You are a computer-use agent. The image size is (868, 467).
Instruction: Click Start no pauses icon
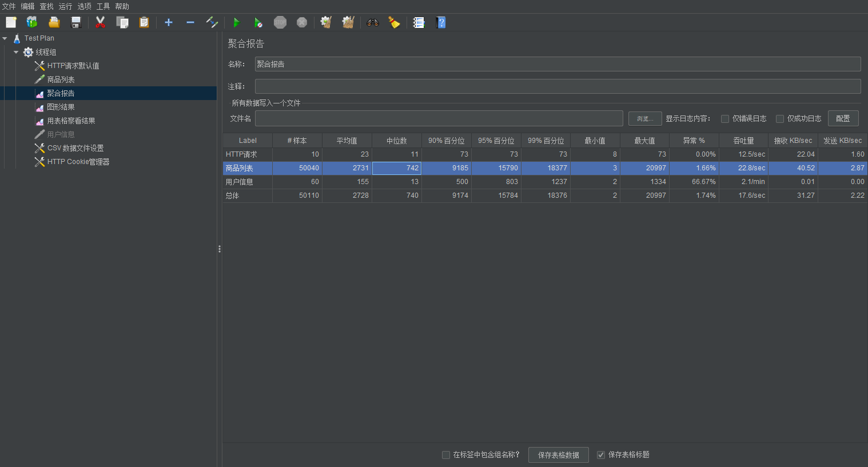(x=258, y=22)
